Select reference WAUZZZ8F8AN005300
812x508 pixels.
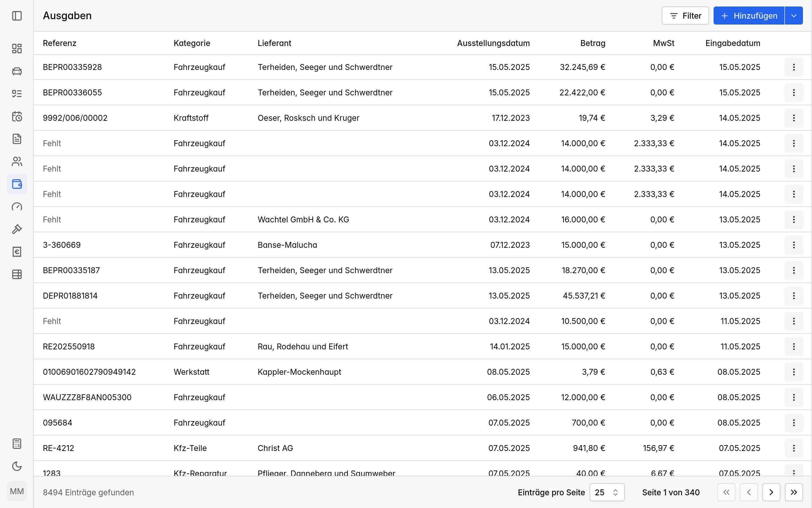click(x=87, y=397)
